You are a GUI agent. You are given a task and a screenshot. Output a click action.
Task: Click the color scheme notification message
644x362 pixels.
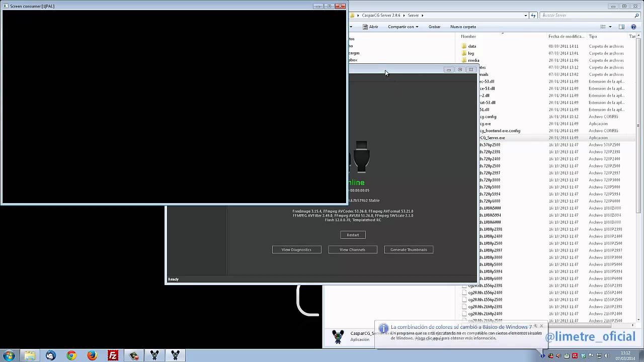(x=466, y=335)
